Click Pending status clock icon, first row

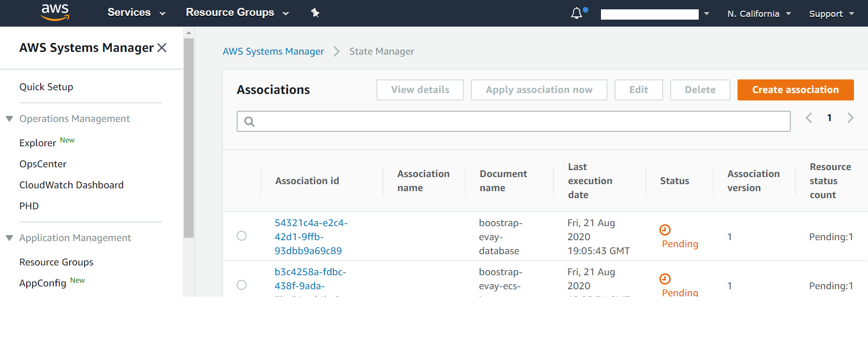[665, 229]
